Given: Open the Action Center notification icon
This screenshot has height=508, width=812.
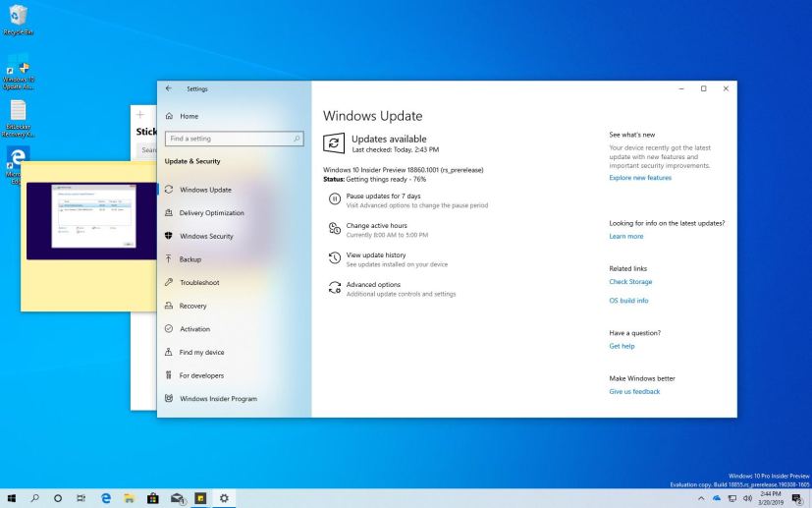Looking at the screenshot, I should coord(796,498).
